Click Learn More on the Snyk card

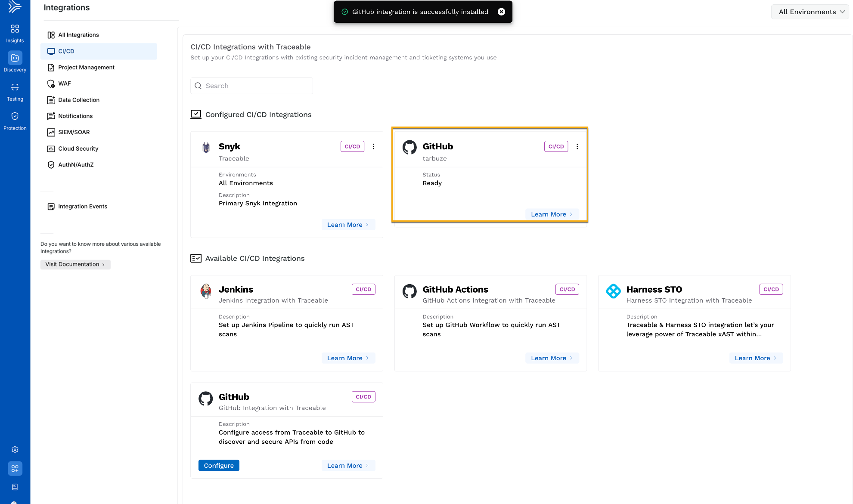click(348, 225)
